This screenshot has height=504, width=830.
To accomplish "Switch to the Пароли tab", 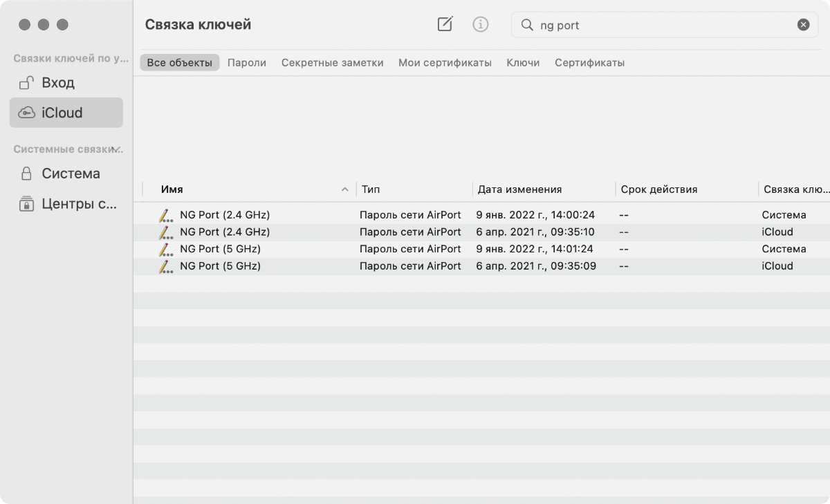I will [x=247, y=63].
